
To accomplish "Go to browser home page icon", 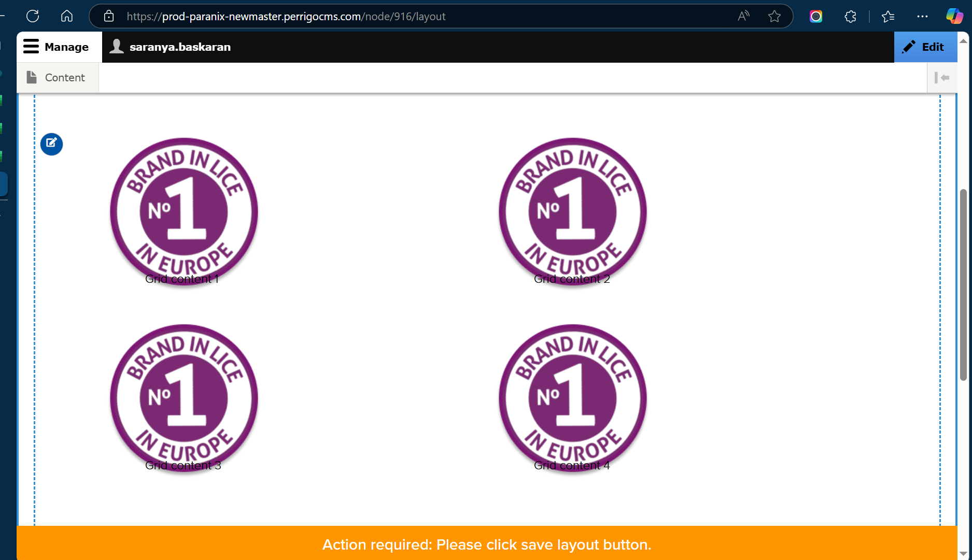I will (x=67, y=16).
